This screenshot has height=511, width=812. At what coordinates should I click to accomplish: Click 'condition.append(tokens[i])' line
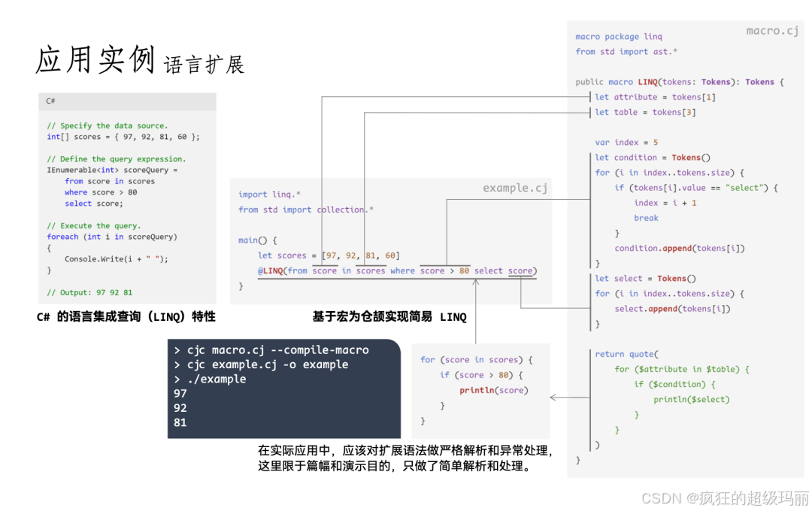680,249
